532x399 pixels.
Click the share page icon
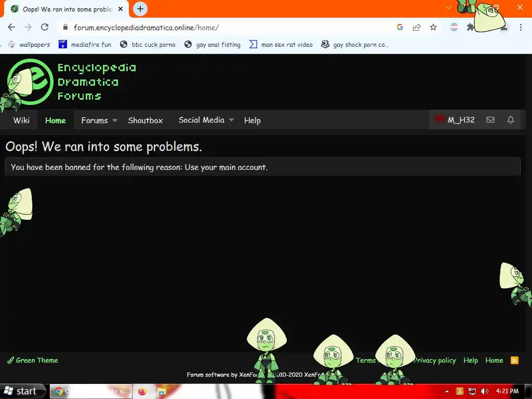point(417,27)
